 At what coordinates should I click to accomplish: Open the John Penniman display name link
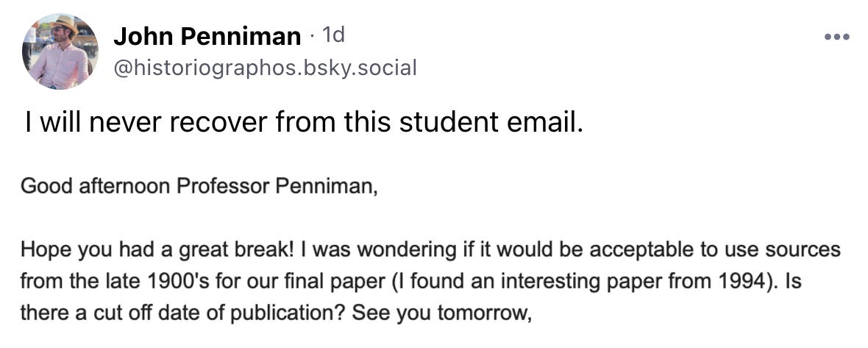[207, 35]
